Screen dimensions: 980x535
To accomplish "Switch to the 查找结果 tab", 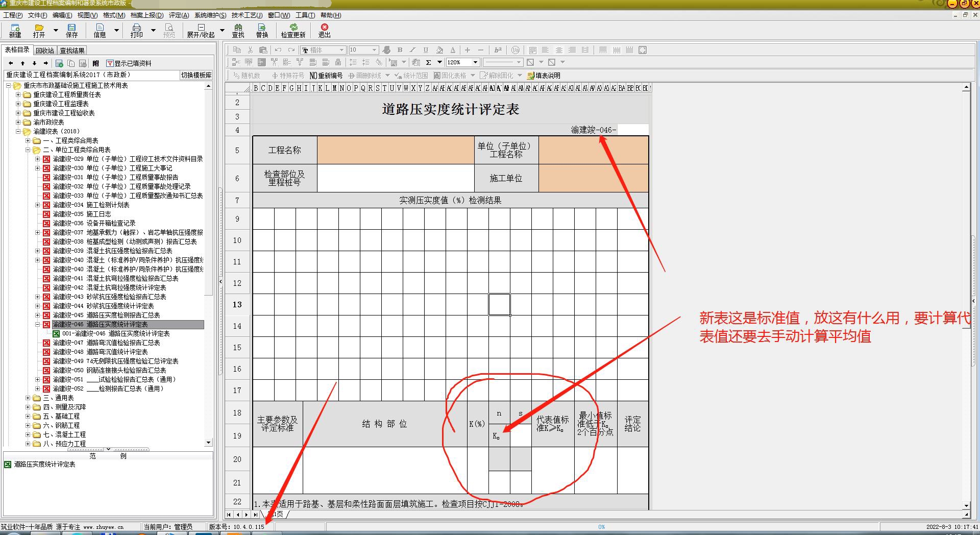I will point(72,51).
